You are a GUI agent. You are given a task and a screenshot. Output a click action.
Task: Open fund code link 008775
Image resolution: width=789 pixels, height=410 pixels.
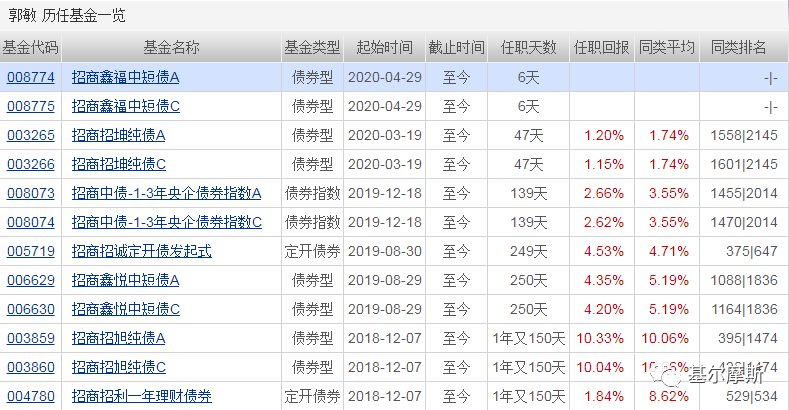pyautogui.click(x=31, y=107)
